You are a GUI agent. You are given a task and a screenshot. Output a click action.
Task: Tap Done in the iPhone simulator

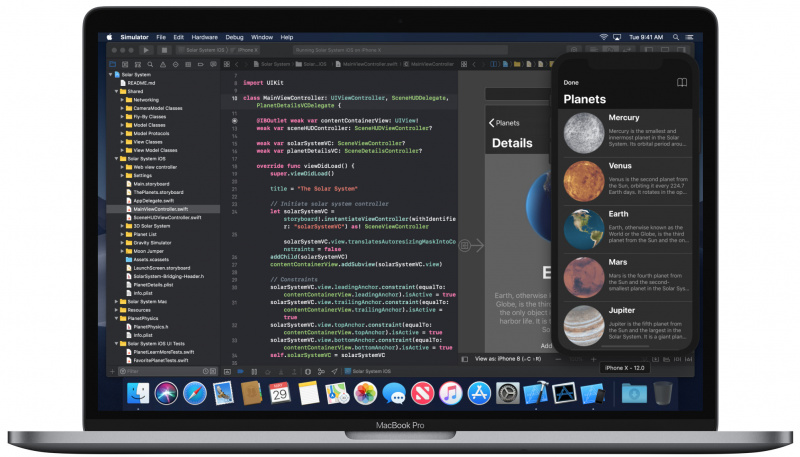[571, 83]
